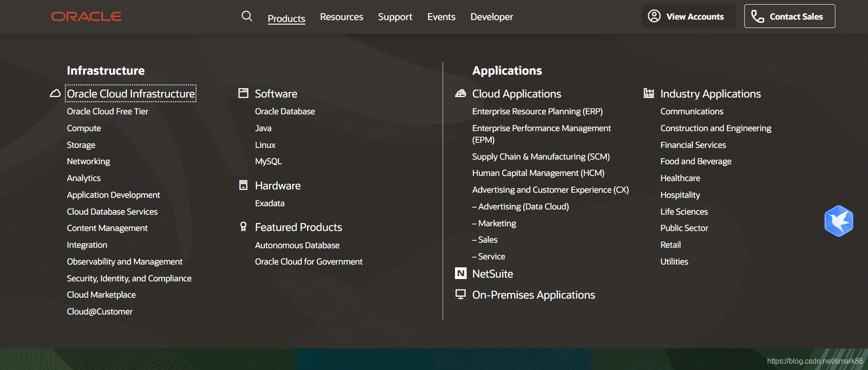
Task: Select the Healthcare link
Action: click(x=680, y=178)
